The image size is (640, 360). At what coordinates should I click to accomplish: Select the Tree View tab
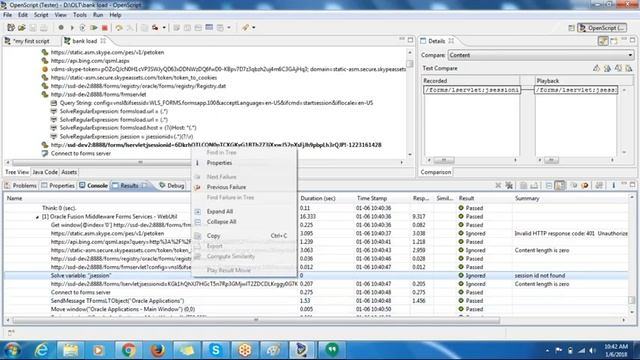[x=17, y=172]
